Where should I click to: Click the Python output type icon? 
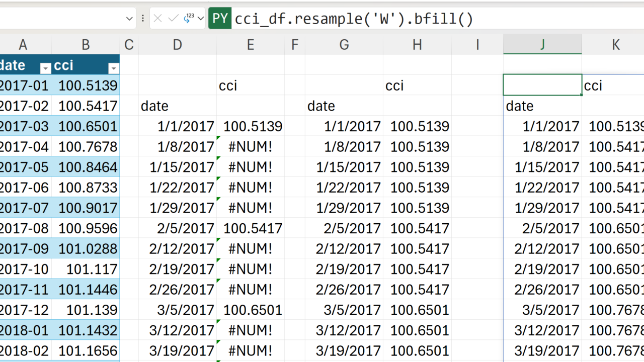coord(189,19)
